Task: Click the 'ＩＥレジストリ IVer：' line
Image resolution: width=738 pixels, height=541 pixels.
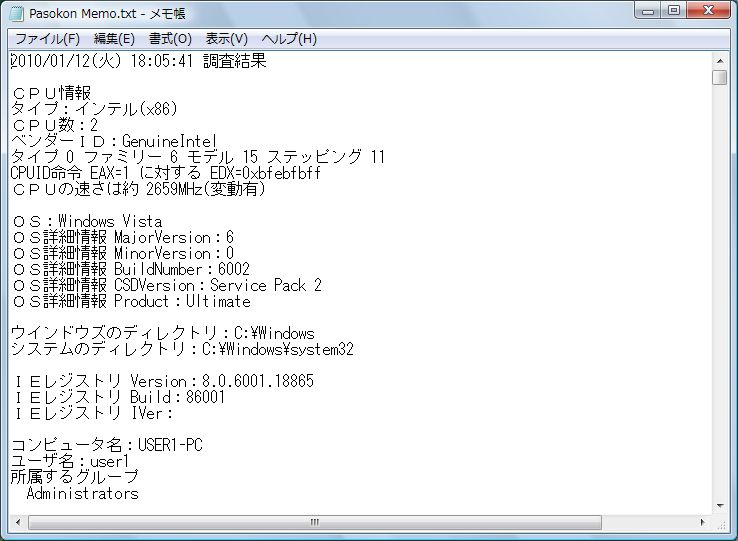Action: pos(93,413)
